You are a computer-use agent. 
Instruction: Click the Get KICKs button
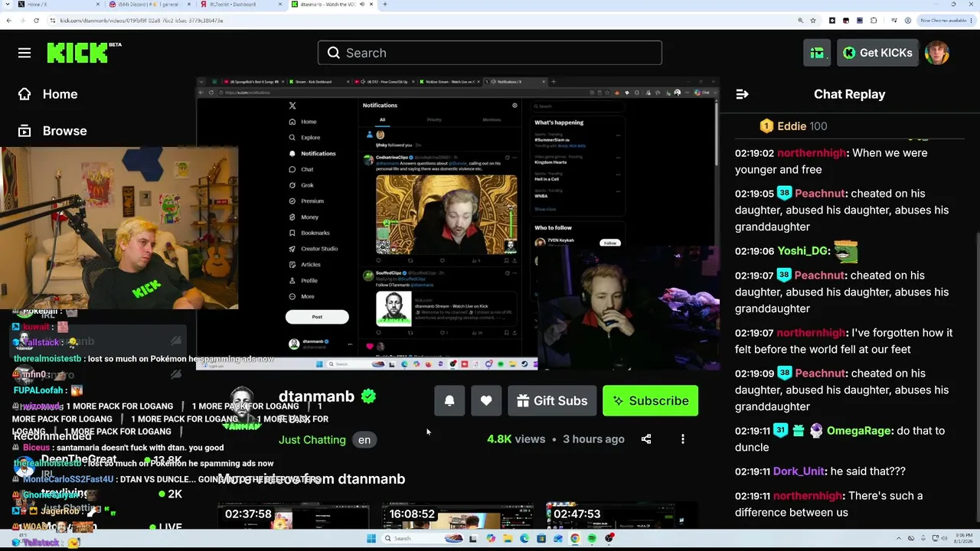click(x=877, y=53)
